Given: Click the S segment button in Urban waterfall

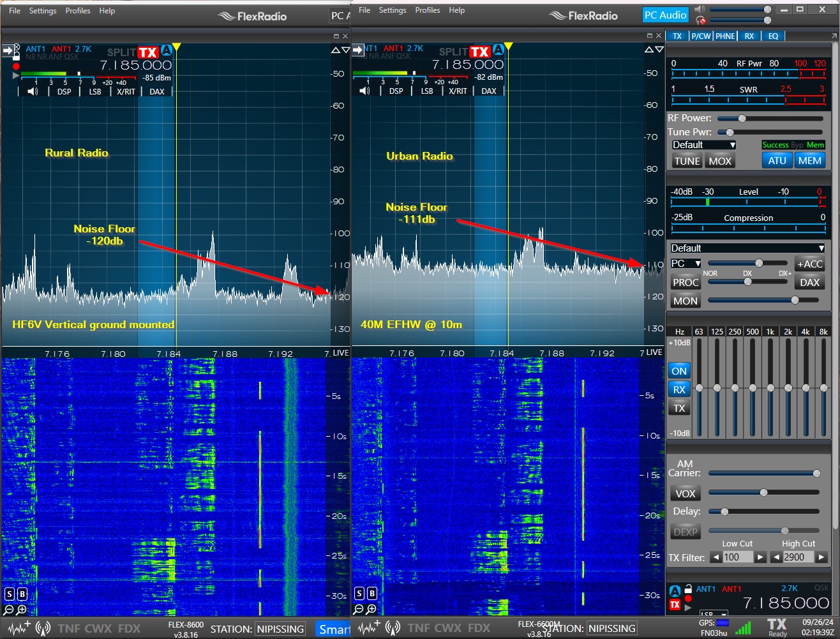Looking at the screenshot, I should point(359,594).
